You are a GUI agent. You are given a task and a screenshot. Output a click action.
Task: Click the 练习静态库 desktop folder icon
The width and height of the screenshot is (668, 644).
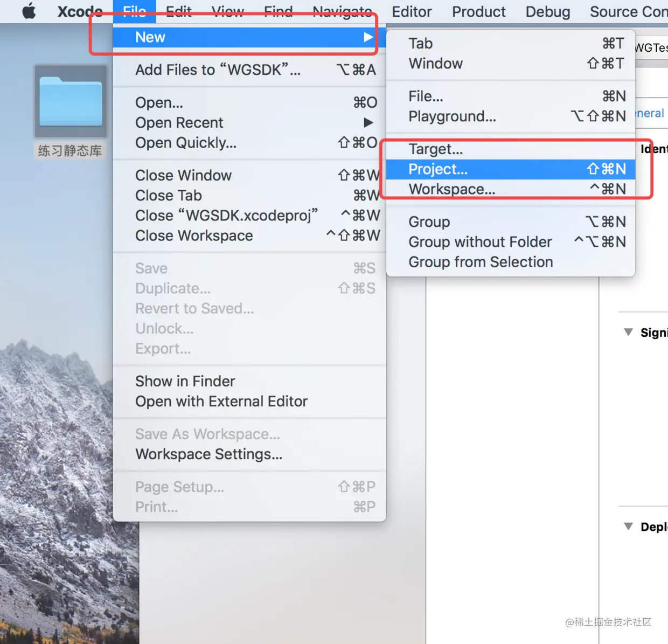pyautogui.click(x=71, y=101)
